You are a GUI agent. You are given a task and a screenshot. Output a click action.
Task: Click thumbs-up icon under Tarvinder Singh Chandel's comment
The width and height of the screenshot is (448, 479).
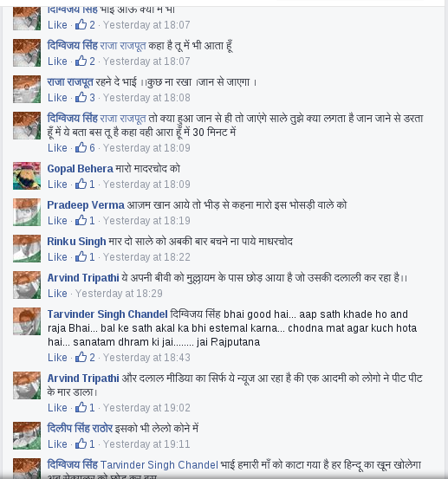tap(81, 357)
